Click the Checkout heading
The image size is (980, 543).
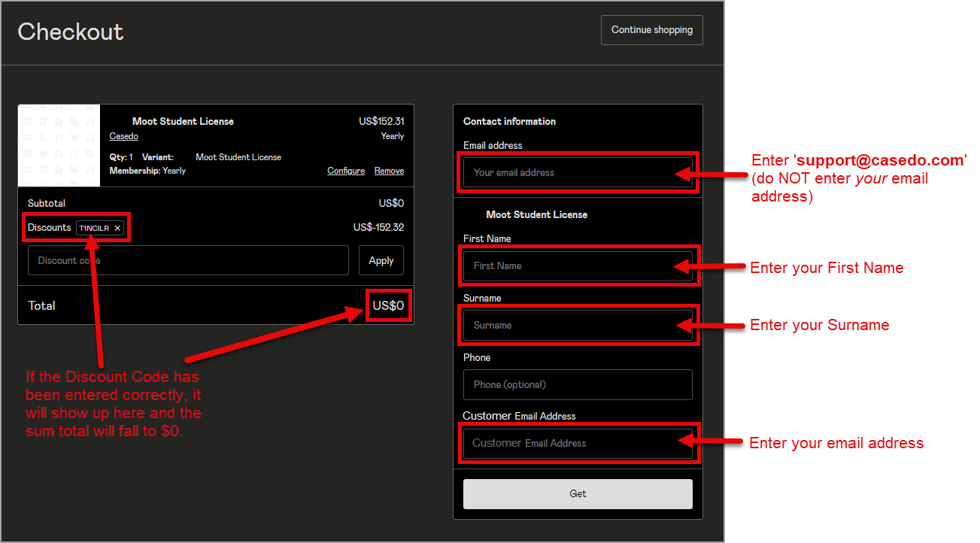(x=71, y=32)
